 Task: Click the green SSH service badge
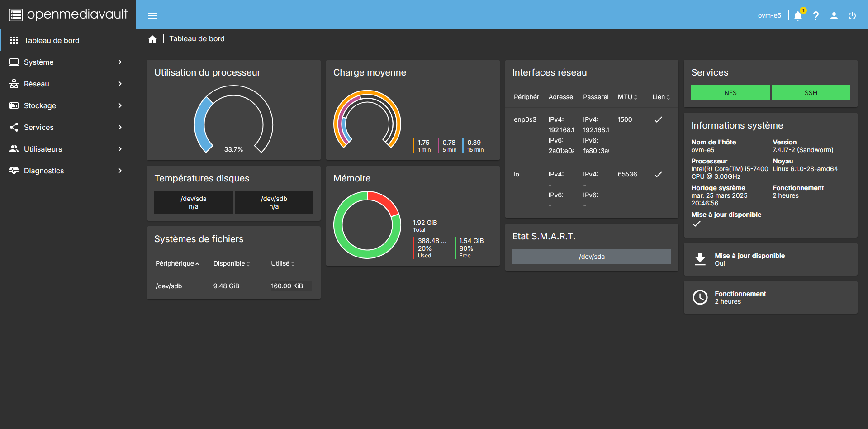click(x=811, y=93)
